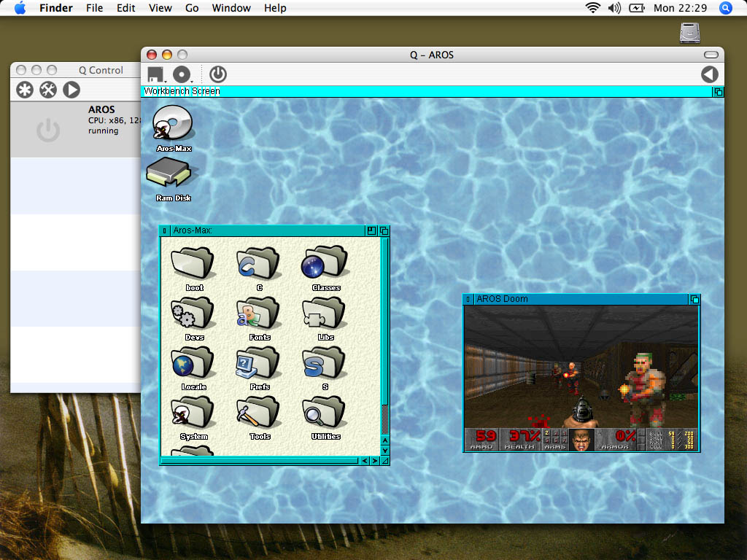This screenshot has width=747, height=560.
Task: Click the tools settings icon in Q Control
Action: coord(48,90)
